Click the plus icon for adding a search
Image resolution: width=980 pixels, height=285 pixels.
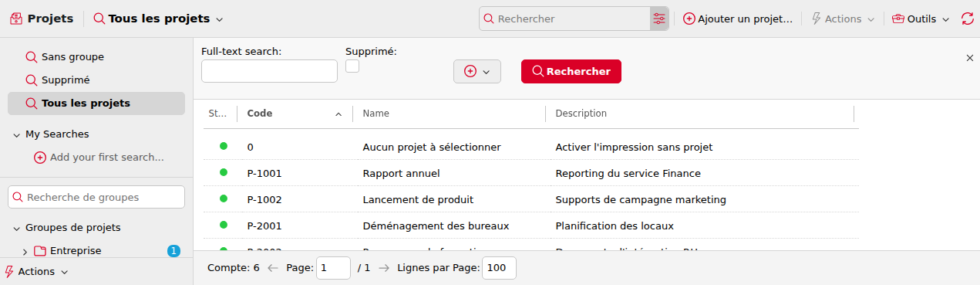(x=40, y=158)
